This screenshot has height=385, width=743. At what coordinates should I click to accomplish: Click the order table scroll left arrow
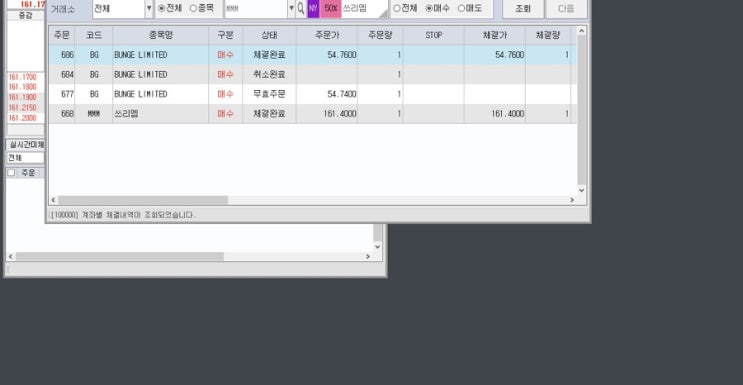click(x=53, y=200)
